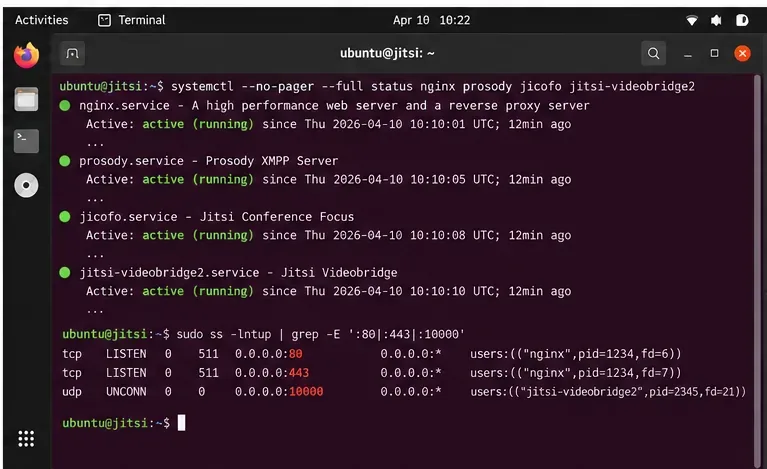Open the Activities overview

point(42,20)
